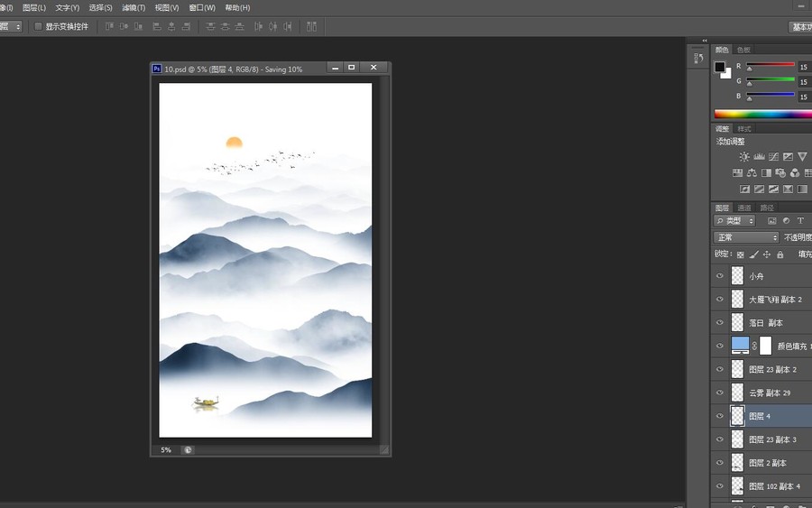The width and height of the screenshot is (812, 508).
Task: Toggle the pixel layer filter icon
Action: [x=771, y=220]
